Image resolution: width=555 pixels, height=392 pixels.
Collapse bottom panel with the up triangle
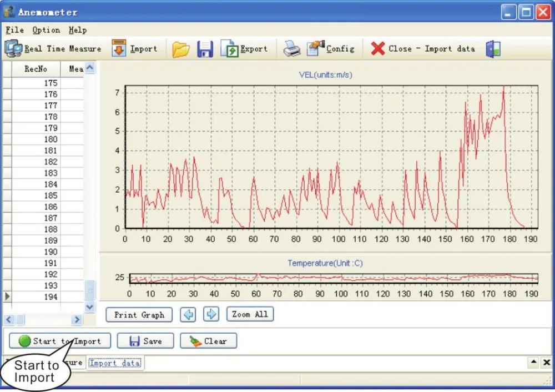(x=533, y=362)
